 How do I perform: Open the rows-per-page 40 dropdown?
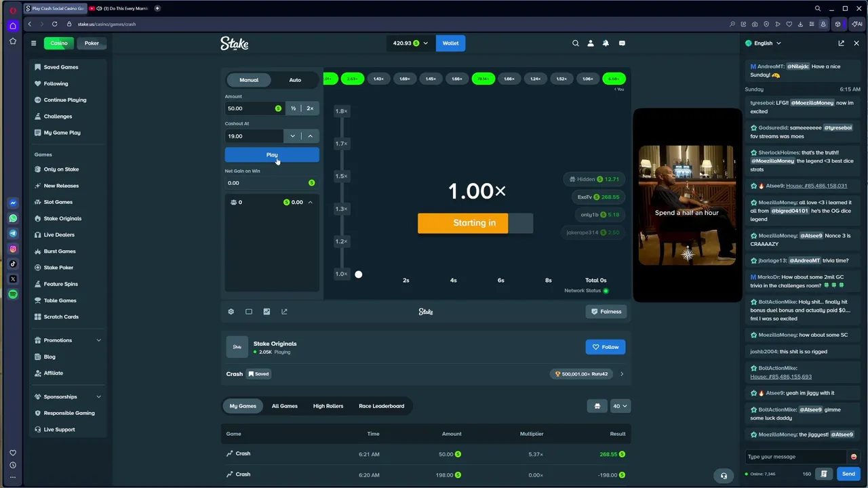pyautogui.click(x=620, y=406)
